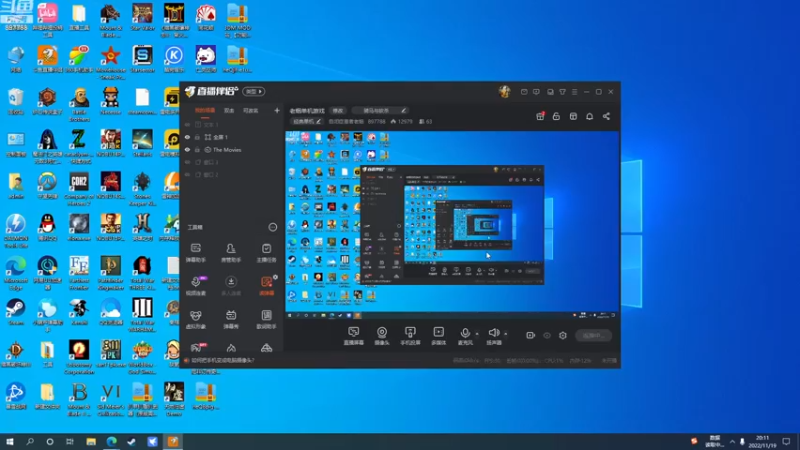Open stream settings gear icon
Image resolution: width=800 pixels, height=450 pixels.
(x=563, y=335)
